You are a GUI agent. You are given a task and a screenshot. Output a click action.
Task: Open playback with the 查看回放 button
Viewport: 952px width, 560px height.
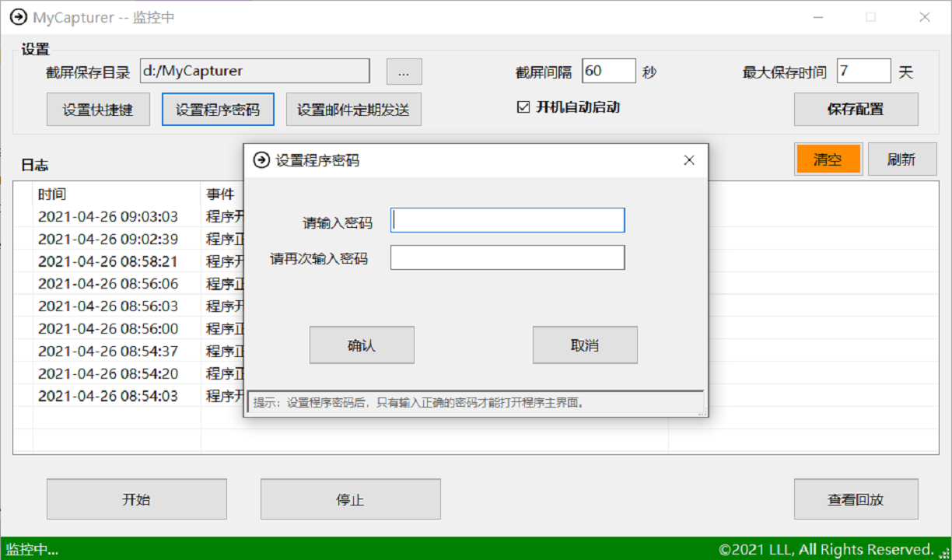click(856, 499)
